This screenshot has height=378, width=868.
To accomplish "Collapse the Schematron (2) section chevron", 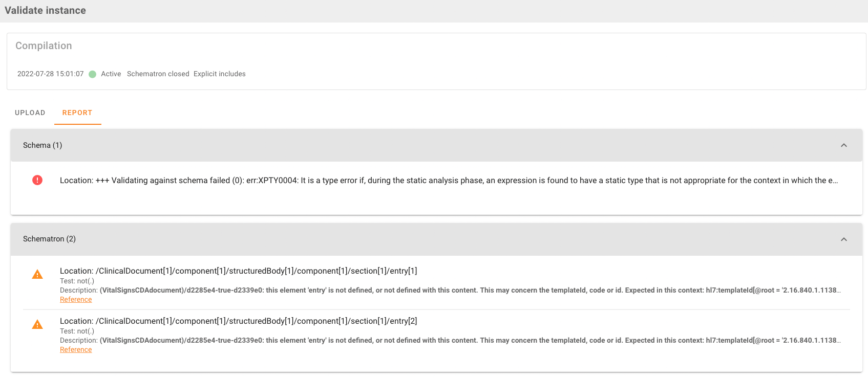I will (x=844, y=239).
